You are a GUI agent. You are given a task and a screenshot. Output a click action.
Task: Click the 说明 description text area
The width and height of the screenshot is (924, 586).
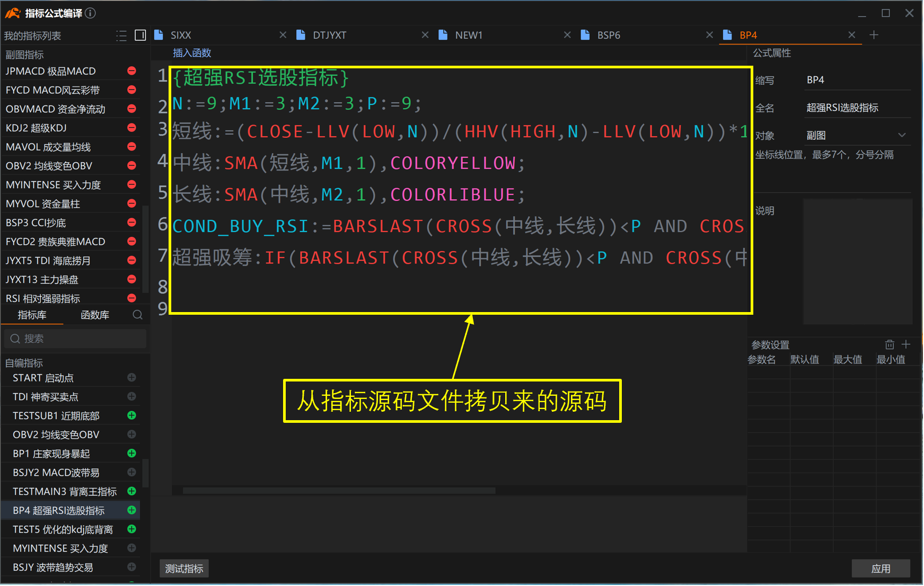click(857, 261)
